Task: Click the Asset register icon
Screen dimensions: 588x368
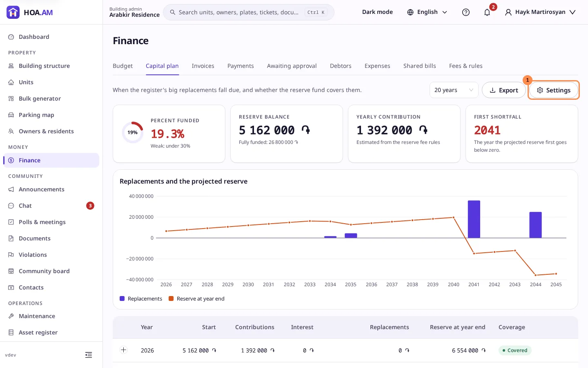Action: click(x=11, y=332)
